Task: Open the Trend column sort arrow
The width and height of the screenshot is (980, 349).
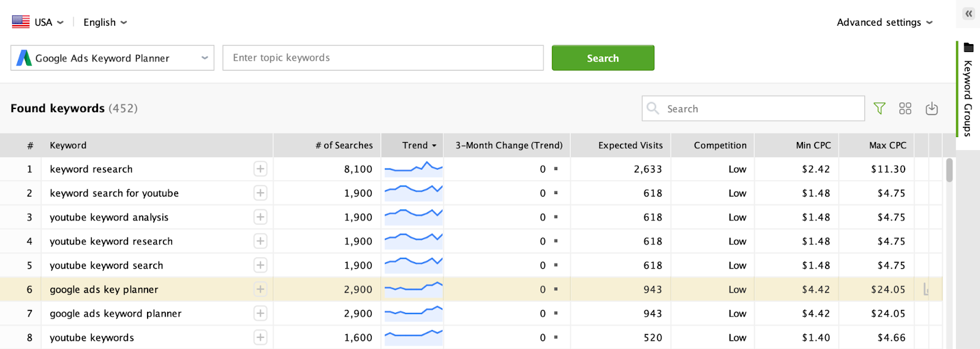Action: tap(434, 146)
